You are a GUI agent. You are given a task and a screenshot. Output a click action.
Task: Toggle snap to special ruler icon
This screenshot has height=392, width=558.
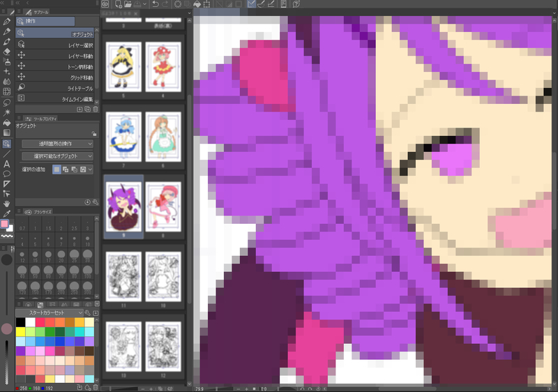[262, 4]
